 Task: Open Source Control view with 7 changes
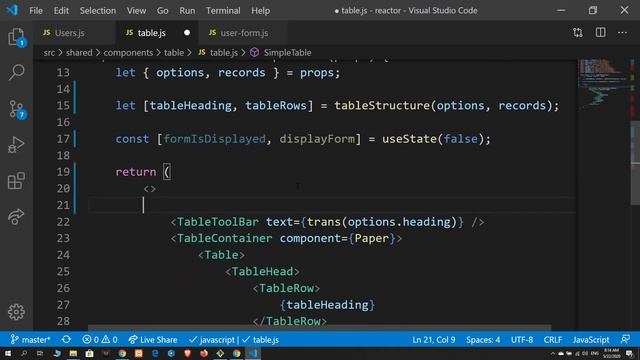(17, 109)
